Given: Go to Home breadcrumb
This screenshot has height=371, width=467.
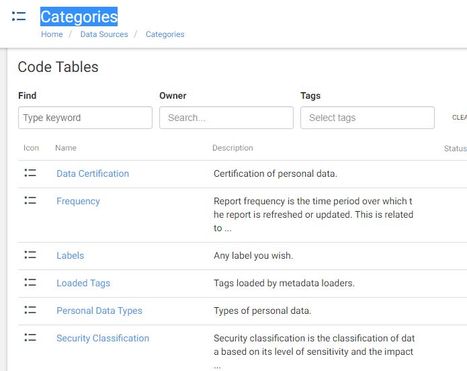Looking at the screenshot, I should (x=52, y=34).
